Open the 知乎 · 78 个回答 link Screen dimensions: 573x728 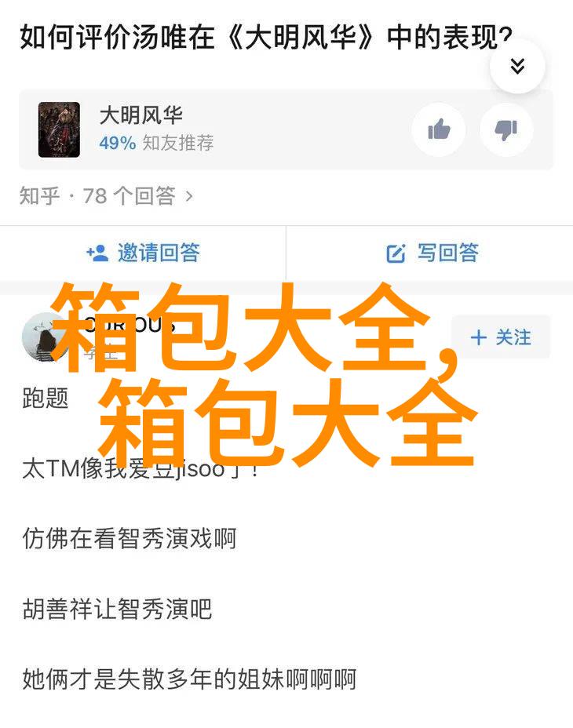pyautogui.click(x=106, y=196)
